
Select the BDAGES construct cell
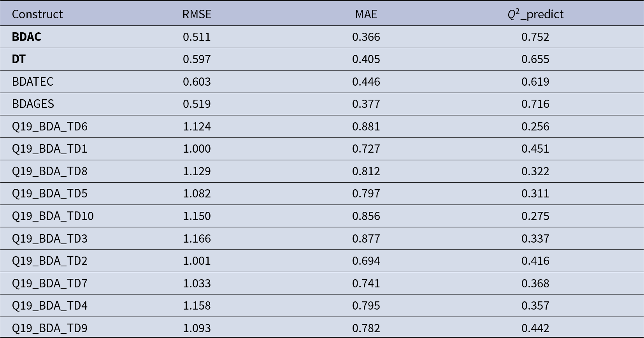click(33, 104)
